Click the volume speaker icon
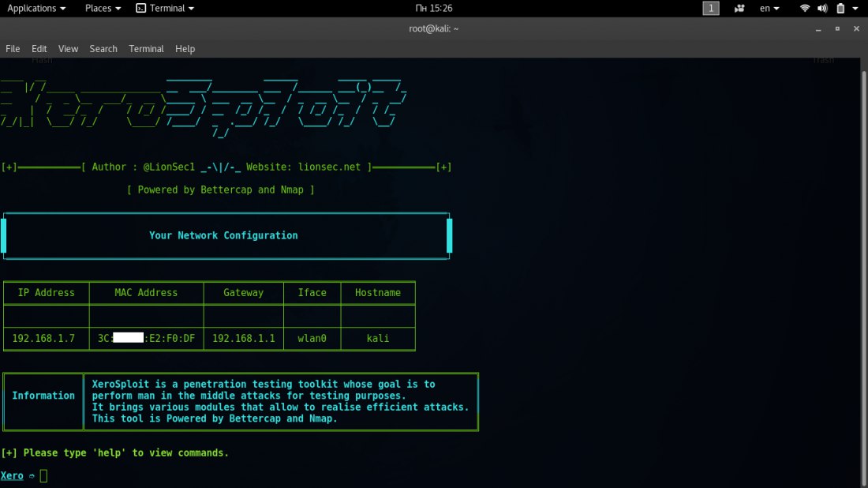Viewport: 868px width, 488px height. 822,9
